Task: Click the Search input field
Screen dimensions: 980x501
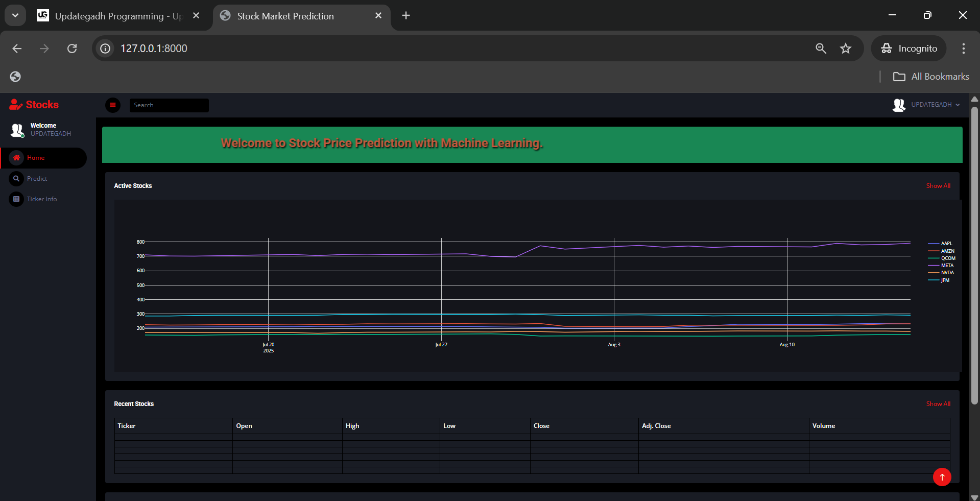Action: pyautogui.click(x=169, y=105)
